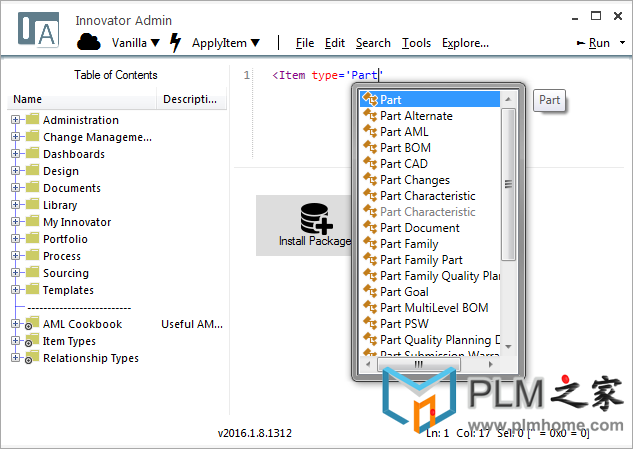The width and height of the screenshot is (633, 449).
Task: Click the cloud connection icon
Action: 88,42
